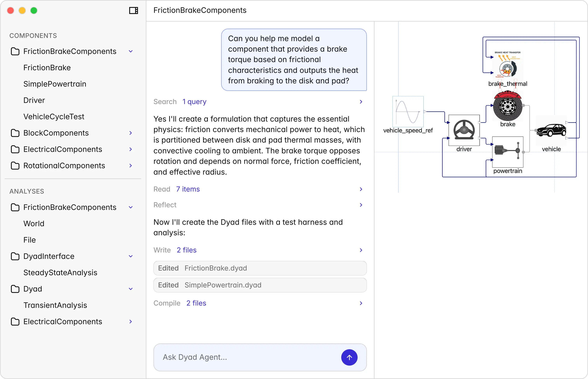
Task: Click the 7 items link
Action: [188, 189]
